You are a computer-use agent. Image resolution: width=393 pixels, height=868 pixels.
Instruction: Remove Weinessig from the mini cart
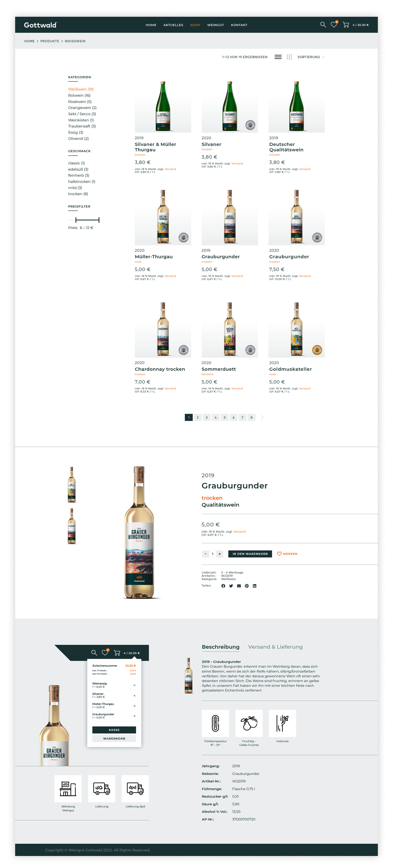point(134,685)
